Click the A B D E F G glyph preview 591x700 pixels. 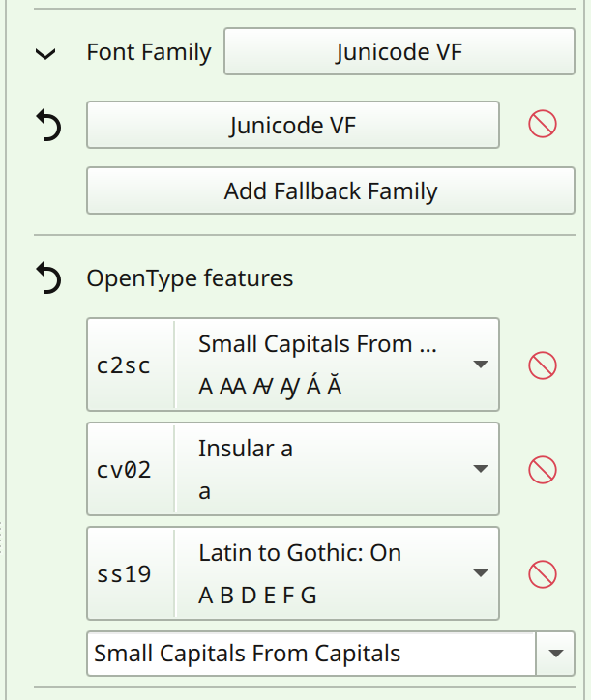pyautogui.click(x=257, y=596)
